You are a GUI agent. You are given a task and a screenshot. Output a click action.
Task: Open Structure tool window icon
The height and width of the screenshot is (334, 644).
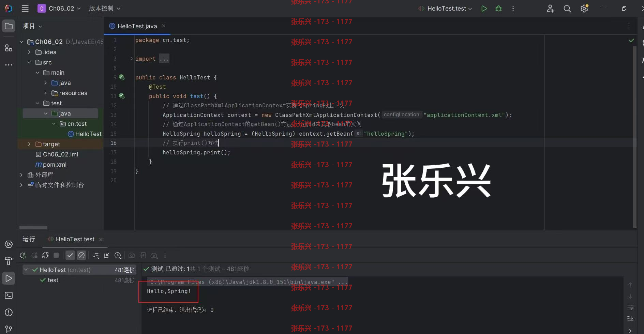pyautogui.click(x=9, y=48)
